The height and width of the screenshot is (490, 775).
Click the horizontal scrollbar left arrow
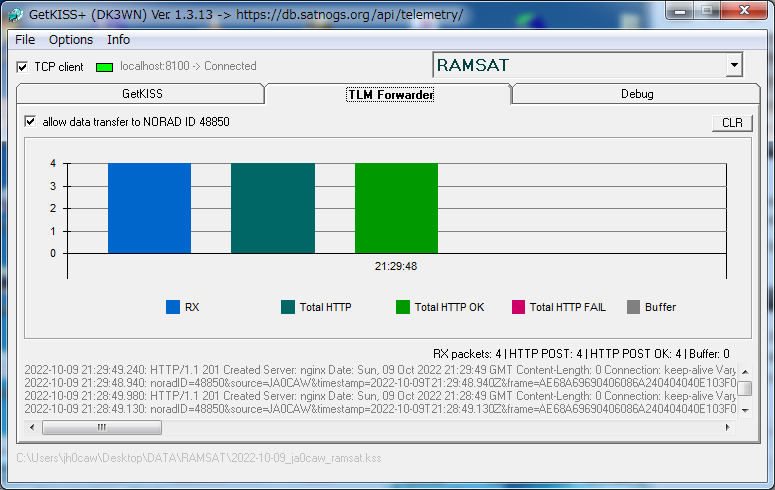point(32,427)
